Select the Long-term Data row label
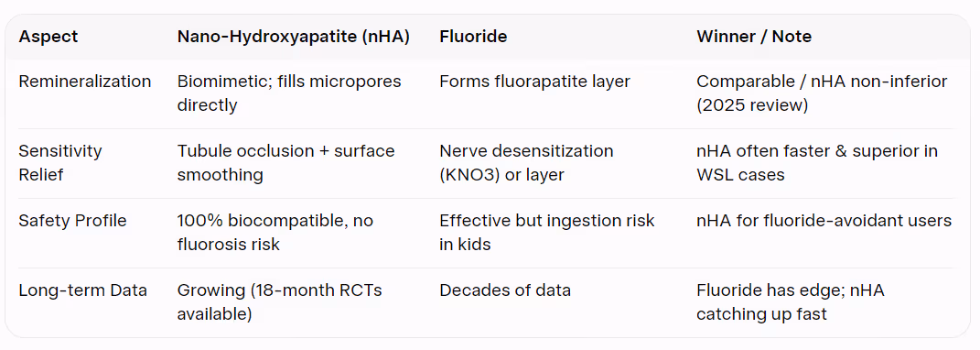 pyautogui.click(x=83, y=290)
